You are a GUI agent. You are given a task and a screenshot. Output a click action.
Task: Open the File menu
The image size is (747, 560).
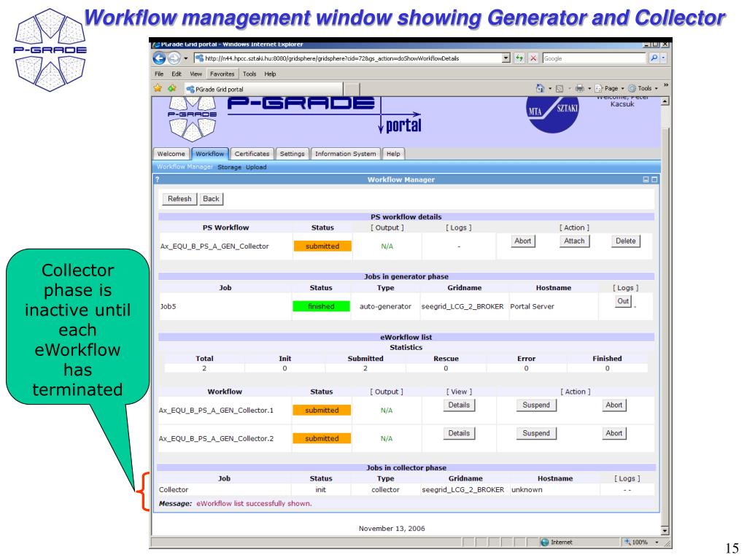pyautogui.click(x=159, y=74)
